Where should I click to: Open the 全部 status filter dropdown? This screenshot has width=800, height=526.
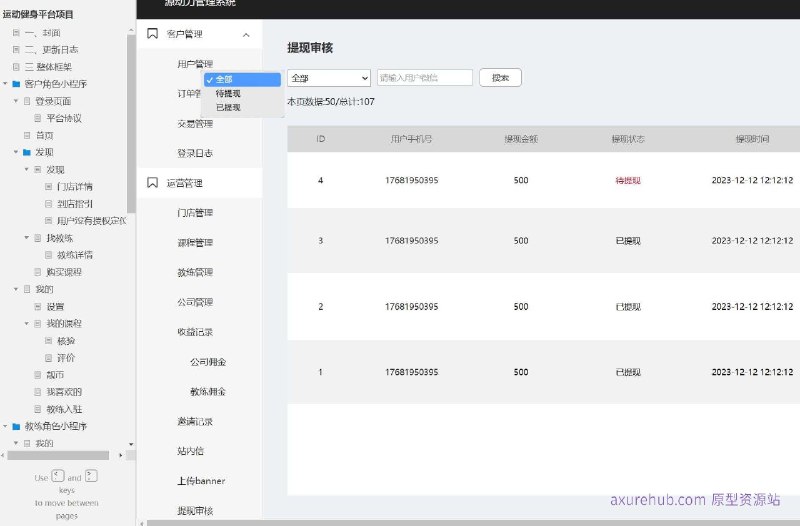click(329, 78)
